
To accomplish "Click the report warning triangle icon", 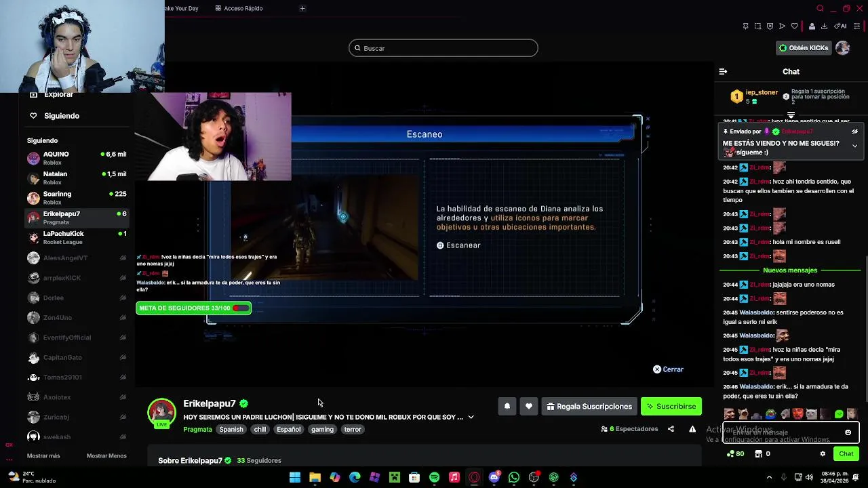I will tap(692, 429).
